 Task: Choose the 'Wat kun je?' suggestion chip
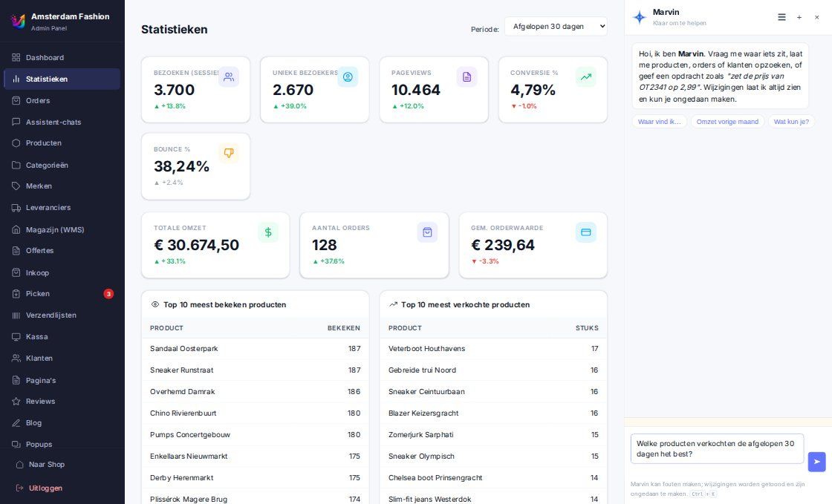tap(791, 122)
